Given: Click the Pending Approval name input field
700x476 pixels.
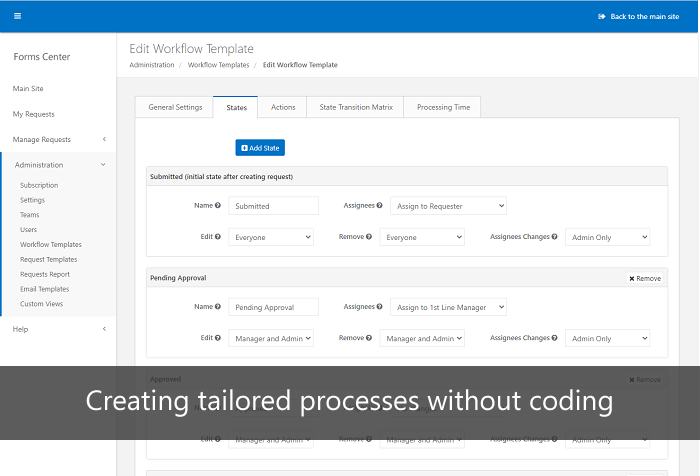Looking at the screenshot, I should click(274, 307).
